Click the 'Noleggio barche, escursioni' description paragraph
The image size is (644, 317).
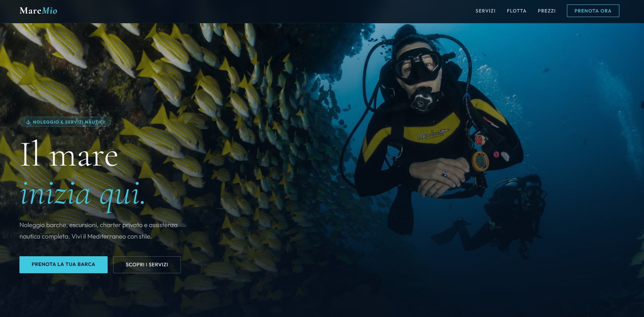pos(99,231)
